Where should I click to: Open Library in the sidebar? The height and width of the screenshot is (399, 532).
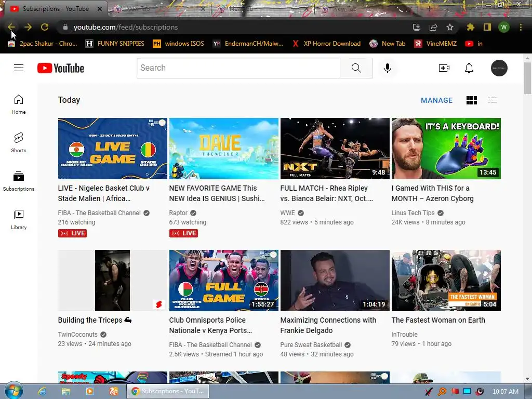click(19, 220)
